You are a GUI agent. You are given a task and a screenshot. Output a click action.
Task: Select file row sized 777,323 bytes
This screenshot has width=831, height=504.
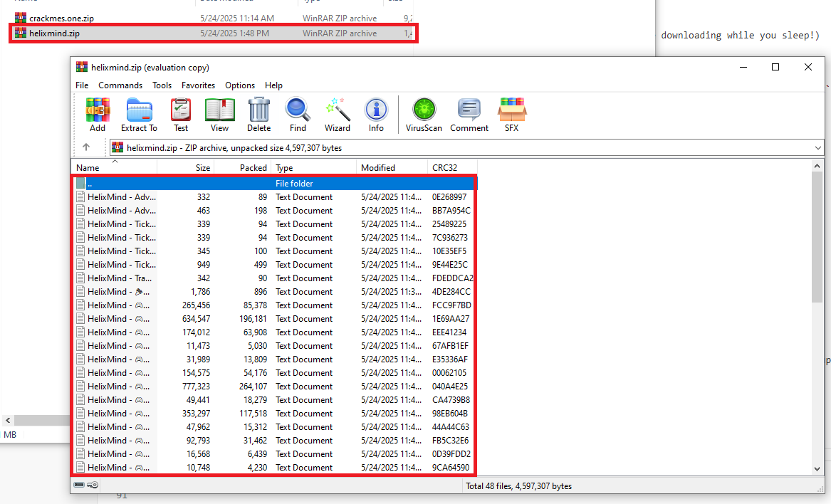275,387
